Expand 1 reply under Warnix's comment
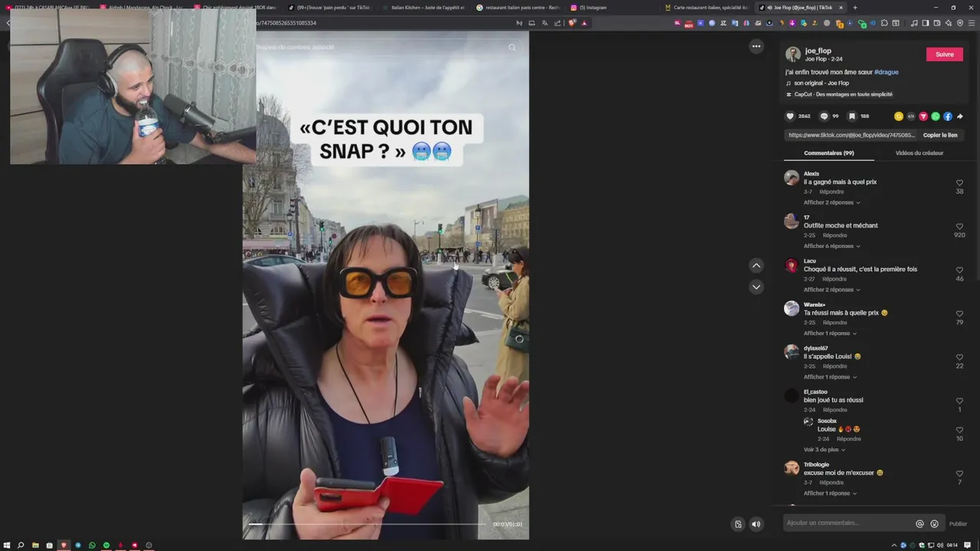This screenshot has width=980, height=551. tap(830, 334)
